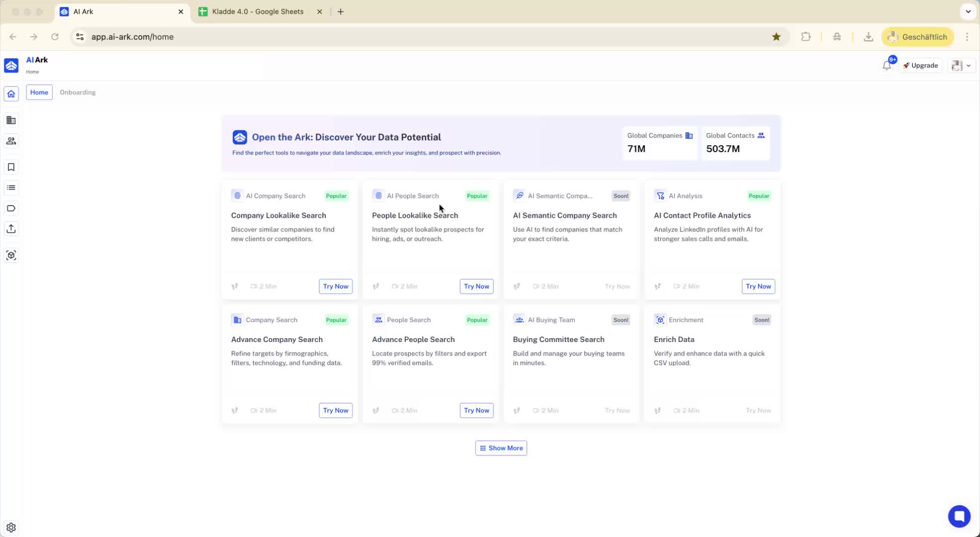Screen dimensions: 980x537
Task: Toggle the bookmark star in address bar
Action: (776, 37)
